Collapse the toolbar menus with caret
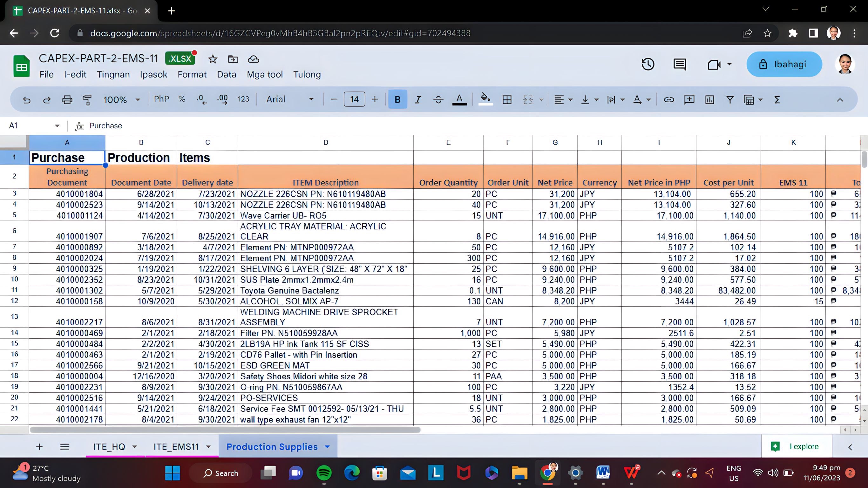 (x=840, y=99)
